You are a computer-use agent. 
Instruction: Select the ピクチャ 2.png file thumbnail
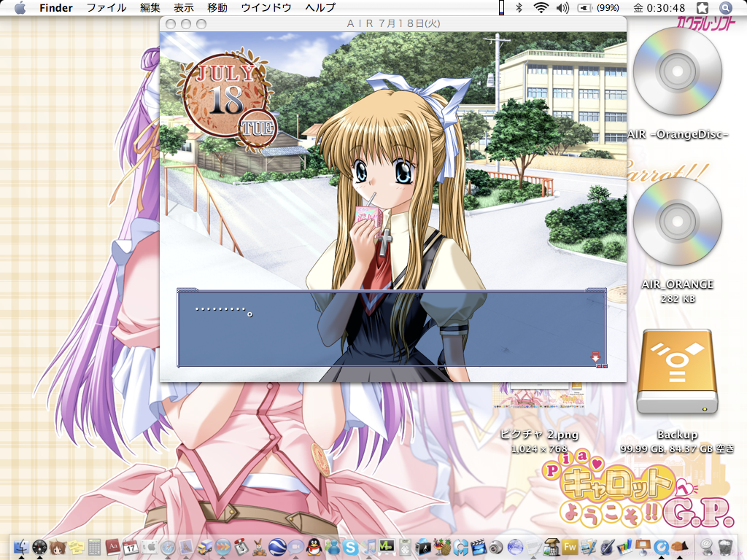click(539, 394)
